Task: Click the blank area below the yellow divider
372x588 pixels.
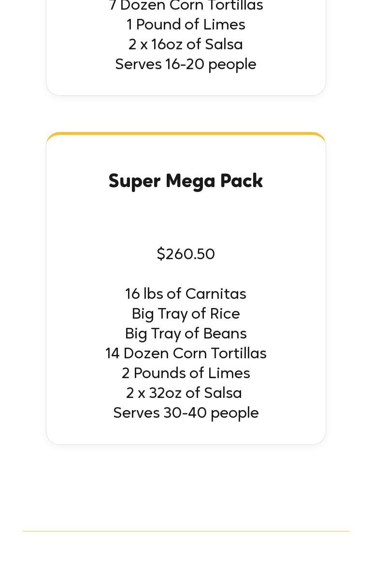Action: click(x=186, y=561)
